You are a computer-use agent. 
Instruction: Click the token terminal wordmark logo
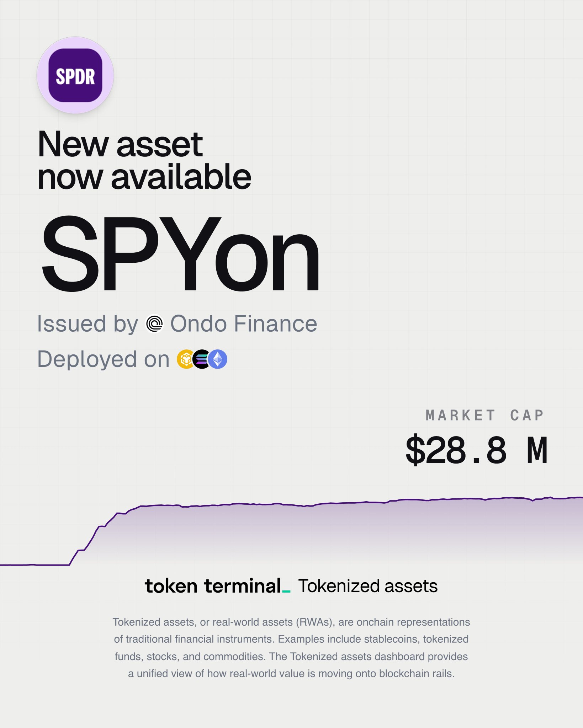(x=213, y=586)
